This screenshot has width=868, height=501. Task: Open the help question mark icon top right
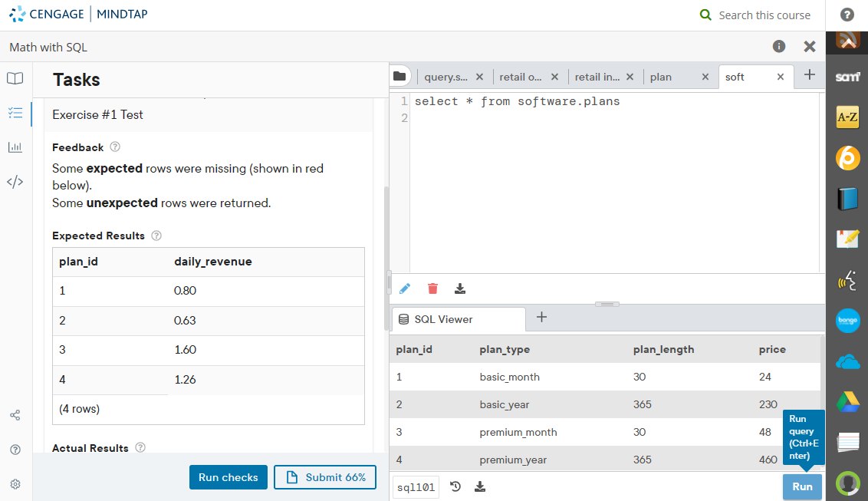coord(847,15)
